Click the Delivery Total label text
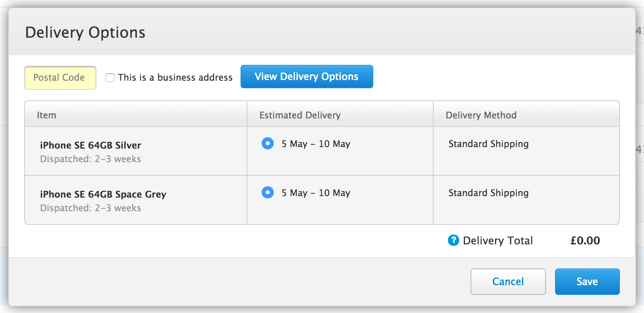The height and width of the screenshot is (313, 644). tap(498, 241)
